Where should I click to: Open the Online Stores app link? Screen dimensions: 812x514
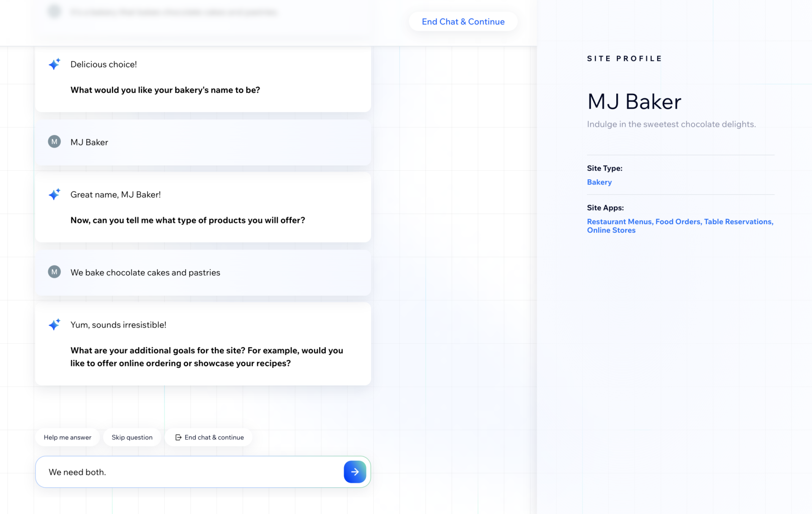click(611, 230)
